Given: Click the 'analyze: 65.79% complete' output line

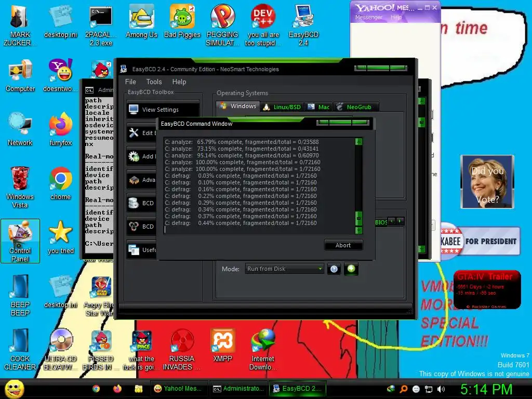Looking at the screenshot, I should pos(242,142).
